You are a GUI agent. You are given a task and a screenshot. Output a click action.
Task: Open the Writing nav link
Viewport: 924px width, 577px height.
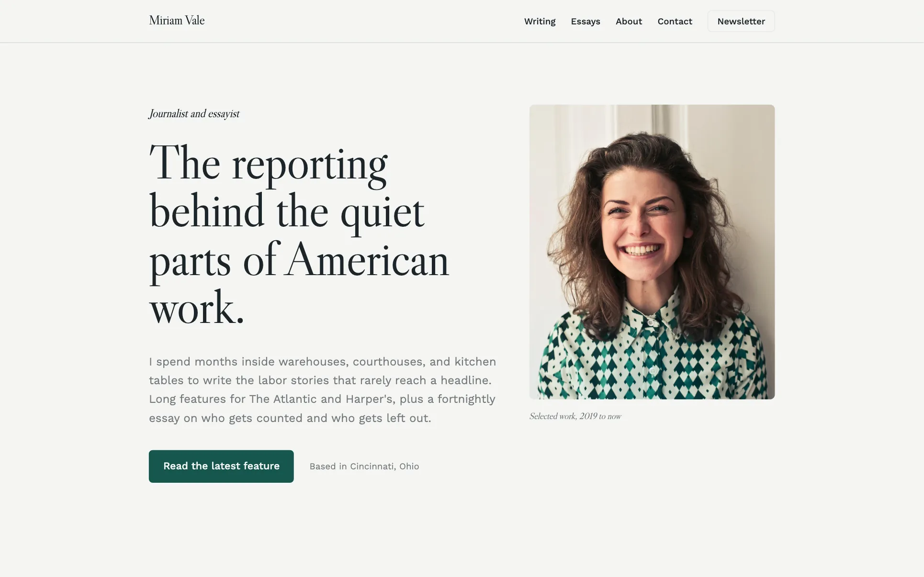[540, 22]
